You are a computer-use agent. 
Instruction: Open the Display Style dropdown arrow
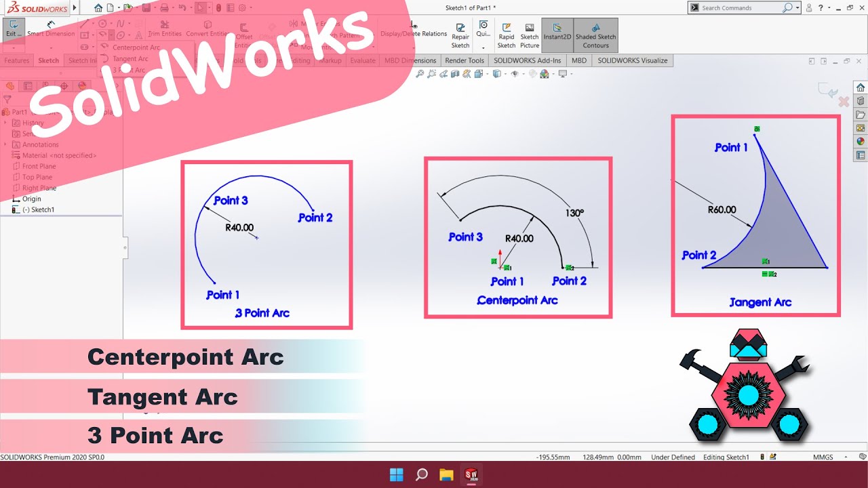coord(504,74)
